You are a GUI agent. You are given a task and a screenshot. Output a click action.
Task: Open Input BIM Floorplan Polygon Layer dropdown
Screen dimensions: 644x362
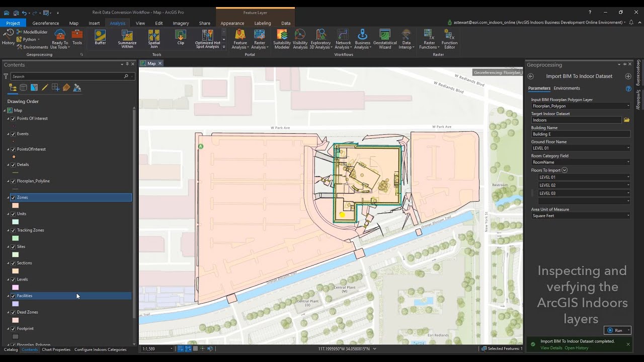[628, 106]
